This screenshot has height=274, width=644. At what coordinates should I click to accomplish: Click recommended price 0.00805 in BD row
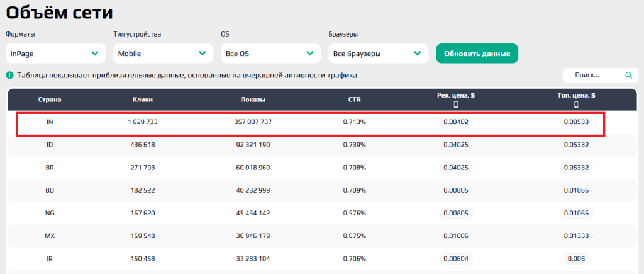[456, 190]
